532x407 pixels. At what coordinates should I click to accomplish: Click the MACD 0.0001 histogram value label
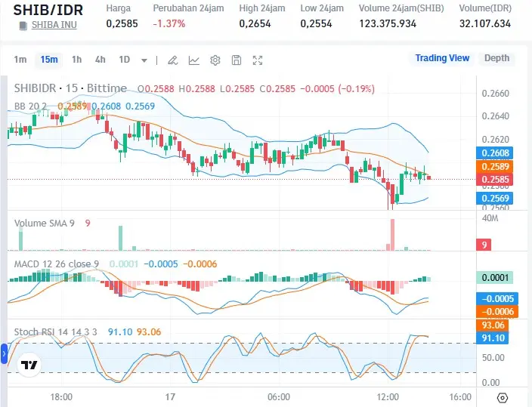(x=495, y=278)
